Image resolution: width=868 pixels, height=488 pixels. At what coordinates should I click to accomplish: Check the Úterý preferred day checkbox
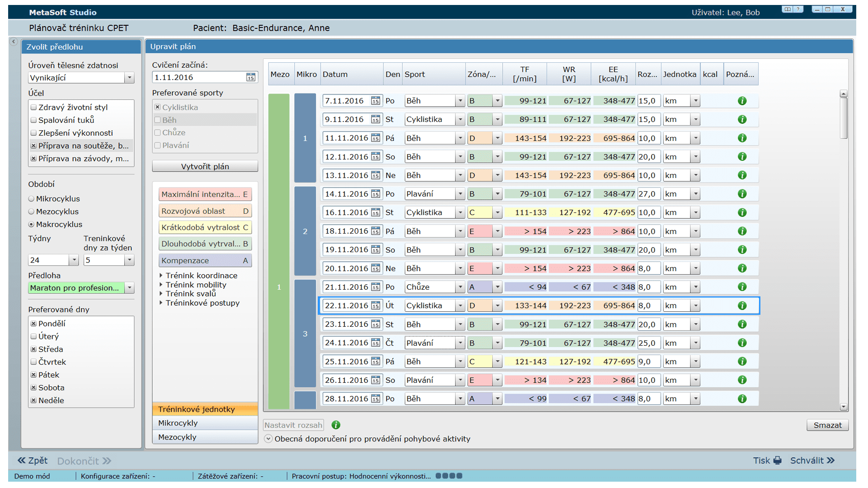point(33,336)
